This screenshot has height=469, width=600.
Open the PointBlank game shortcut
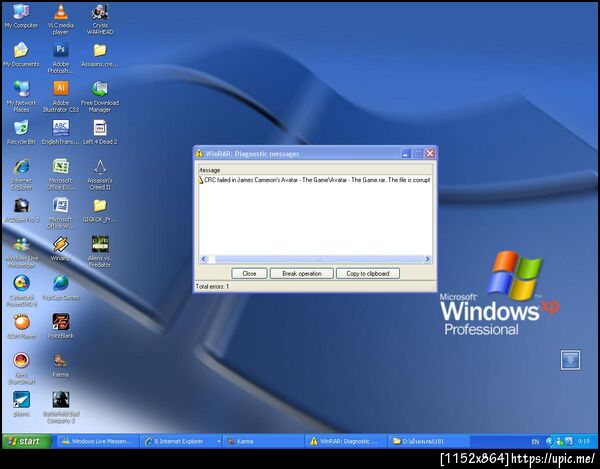pos(60,326)
